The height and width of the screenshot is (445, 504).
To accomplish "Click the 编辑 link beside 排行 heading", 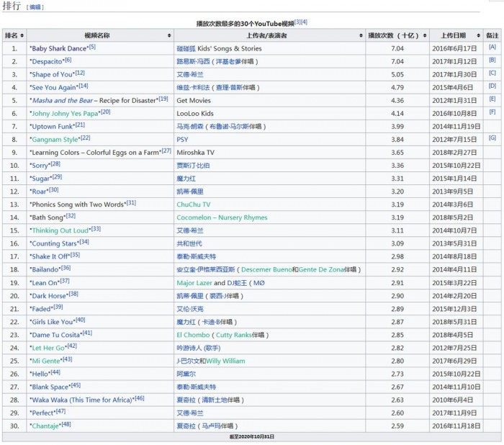I will [35, 7].
